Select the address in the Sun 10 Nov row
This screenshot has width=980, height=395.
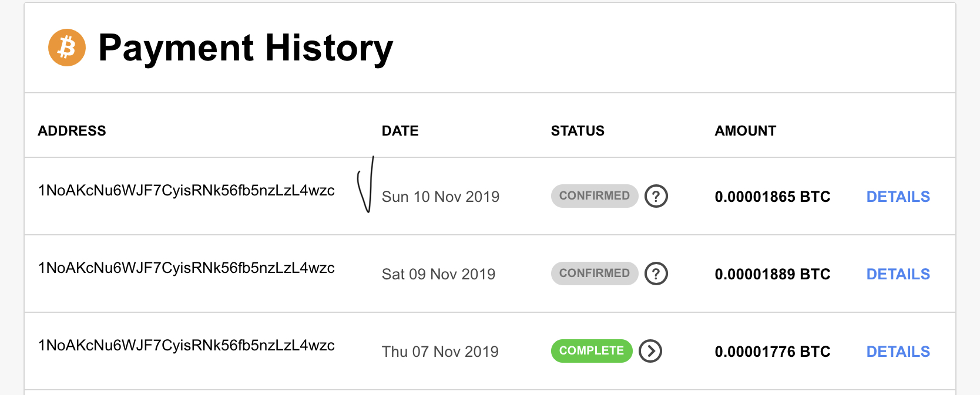(186, 191)
